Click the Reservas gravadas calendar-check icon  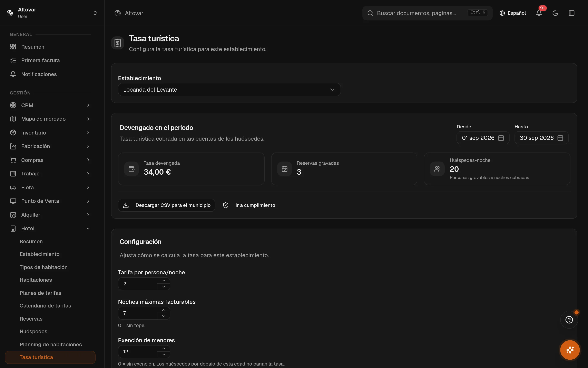(x=285, y=169)
